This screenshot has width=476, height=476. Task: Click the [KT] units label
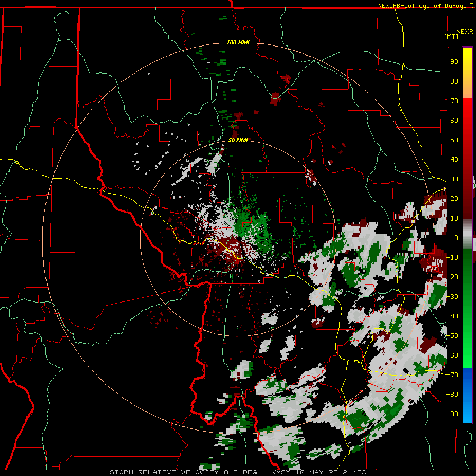pyautogui.click(x=452, y=36)
